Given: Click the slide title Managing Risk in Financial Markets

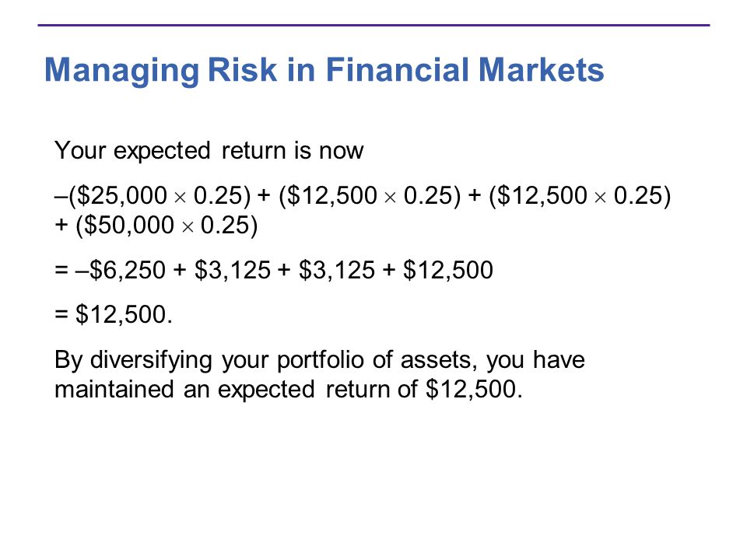Looking at the screenshot, I should pos(324,71).
